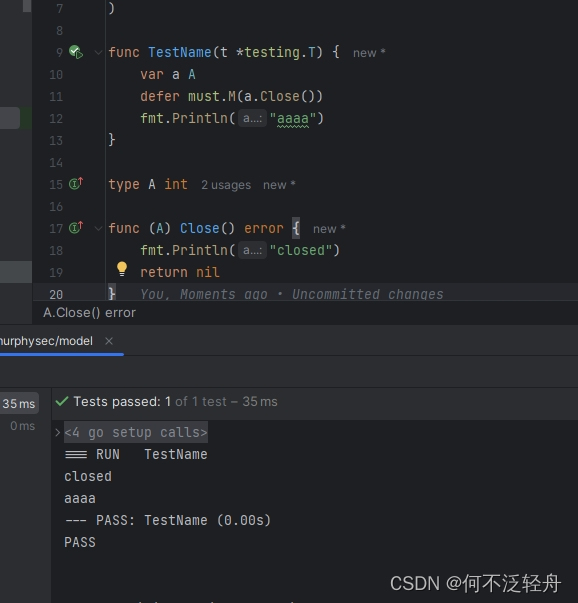Viewport: 578px width, 603px height.
Task: Select the murphysec/model run tab
Action: (46, 341)
